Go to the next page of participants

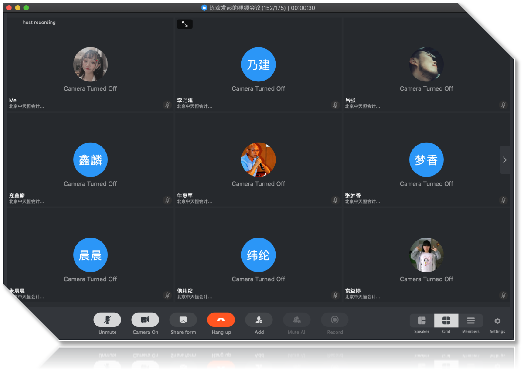point(505,160)
